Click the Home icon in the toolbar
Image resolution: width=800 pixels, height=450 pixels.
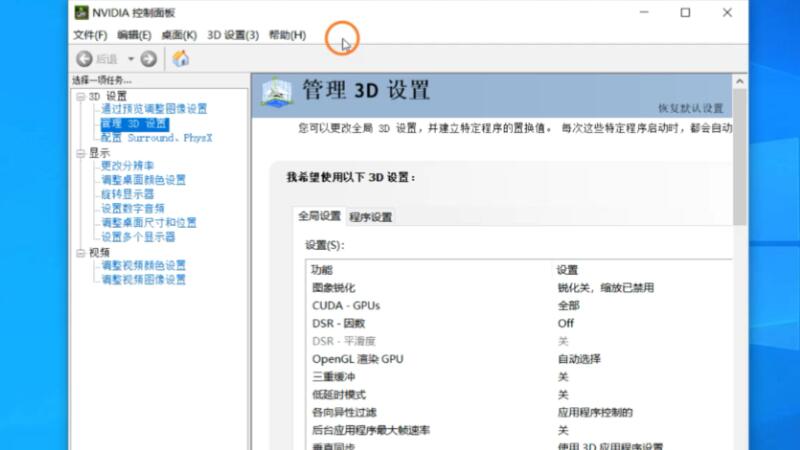tap(181, 59)
